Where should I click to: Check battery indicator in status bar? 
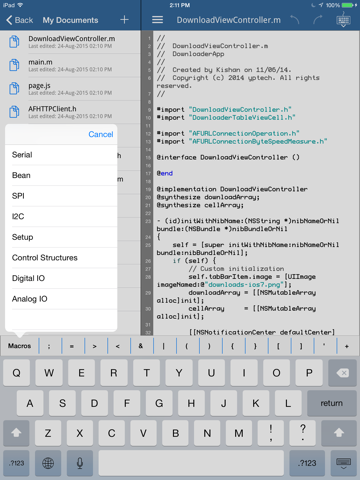348,5
